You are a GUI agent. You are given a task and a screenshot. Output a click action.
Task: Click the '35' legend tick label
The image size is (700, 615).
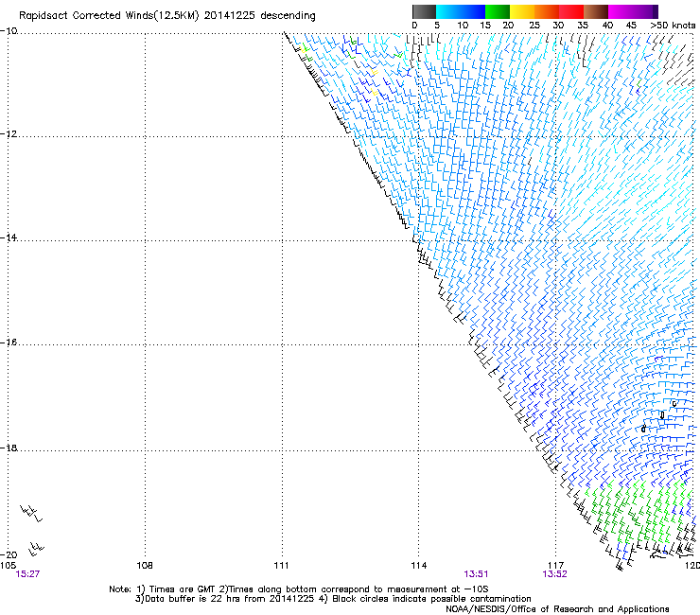(x=582, y=26)
